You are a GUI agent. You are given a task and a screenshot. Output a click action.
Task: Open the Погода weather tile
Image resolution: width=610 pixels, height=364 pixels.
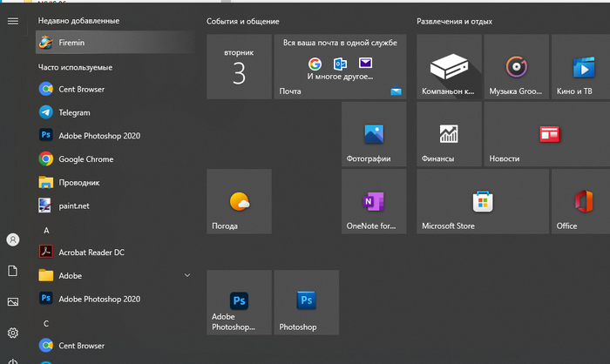pyautogui.click(x=239, y=201)
